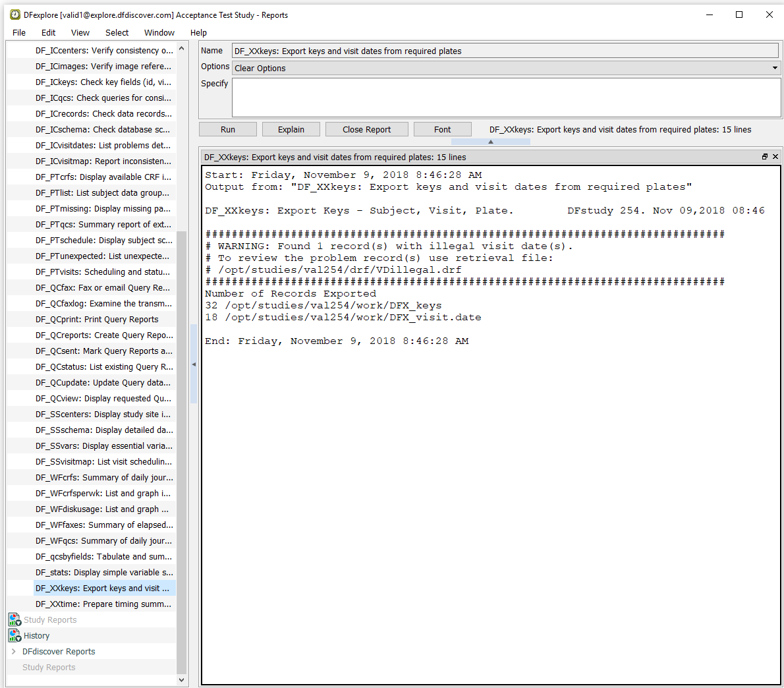This screenshot has width=784, height=688.
Task: Open the Select menu
Action: click(117, 32)
